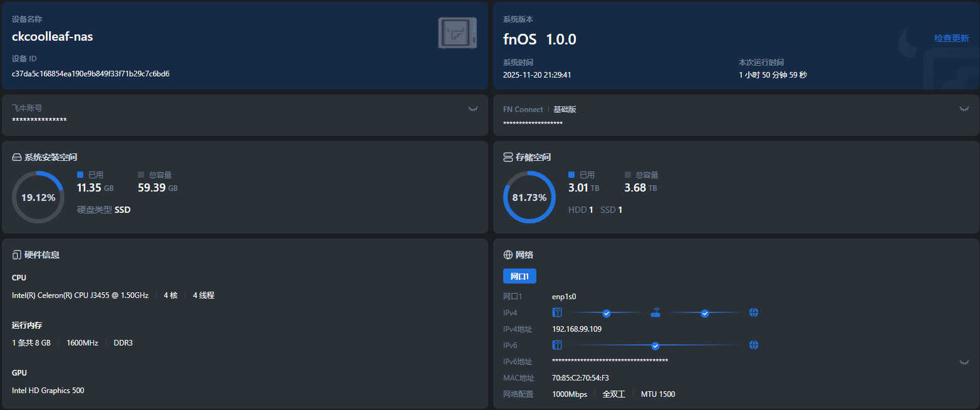Image resolution: width=980 pixels, height=410 pixels.
Task: Click the router icon in IPv4 row
Action: pyautogui.click(x=655, y=312)
